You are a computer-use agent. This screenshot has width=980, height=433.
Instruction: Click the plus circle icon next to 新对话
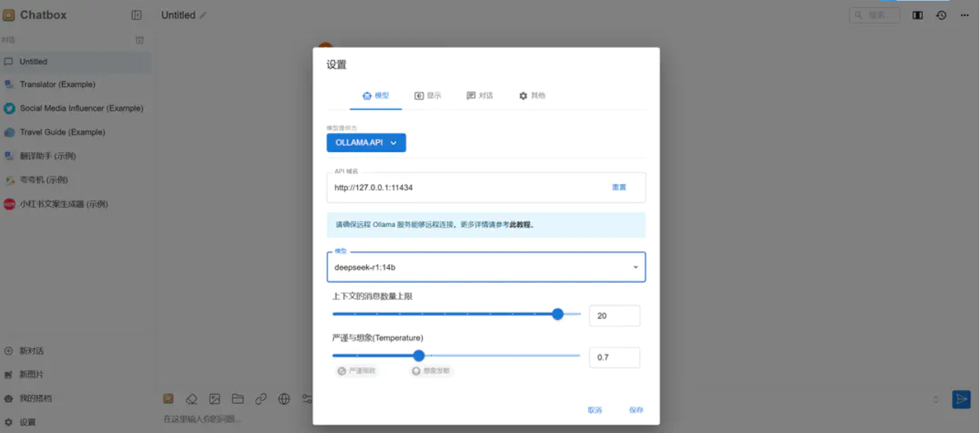pos(9,351)
